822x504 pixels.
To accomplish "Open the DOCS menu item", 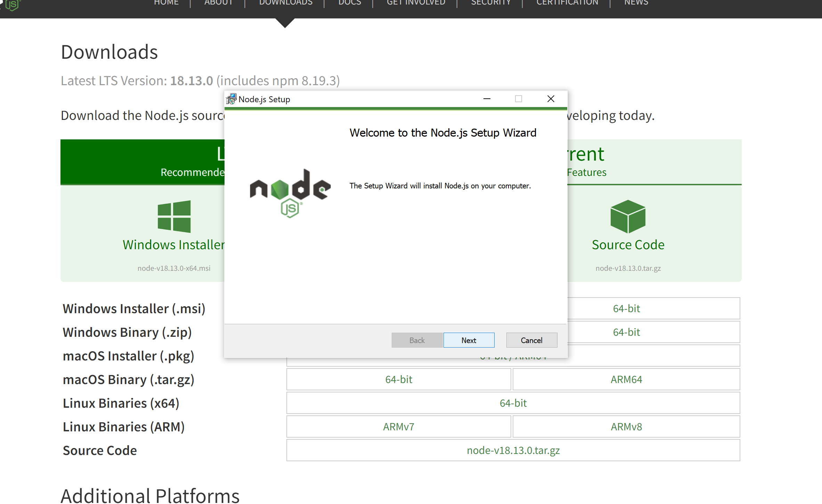I will [x=350, y=3].
